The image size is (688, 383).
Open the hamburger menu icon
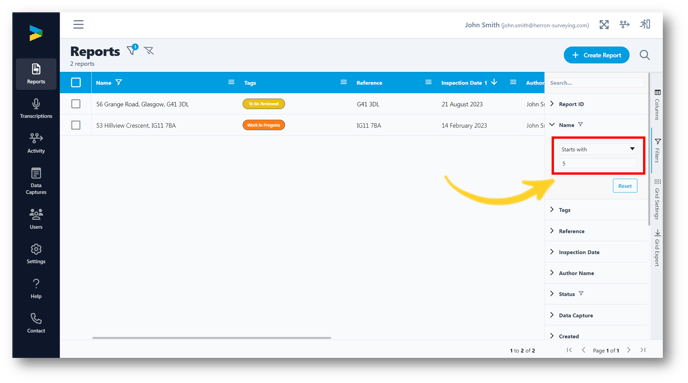coord(78,25)
